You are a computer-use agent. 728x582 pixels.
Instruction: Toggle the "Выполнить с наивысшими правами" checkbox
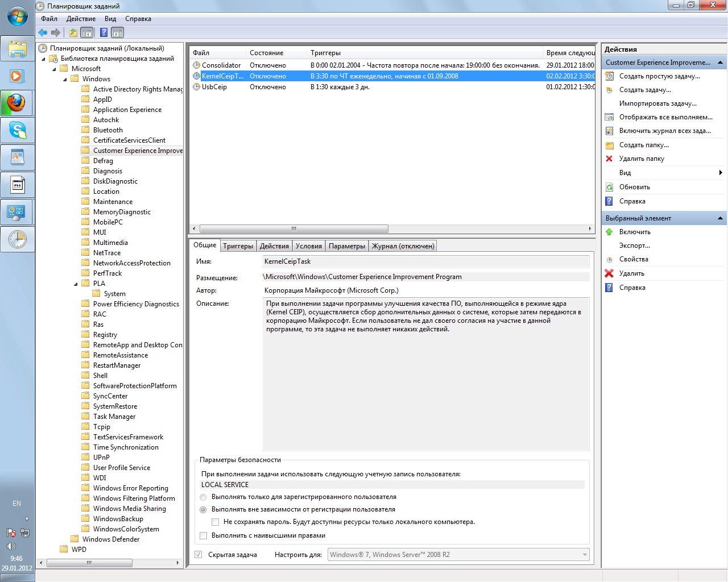point(203,535)
